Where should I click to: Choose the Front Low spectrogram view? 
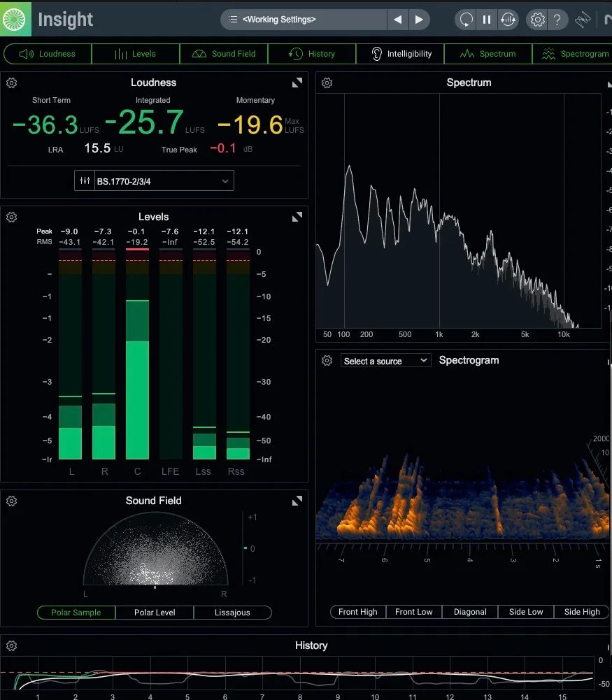[x=414, y=612]
